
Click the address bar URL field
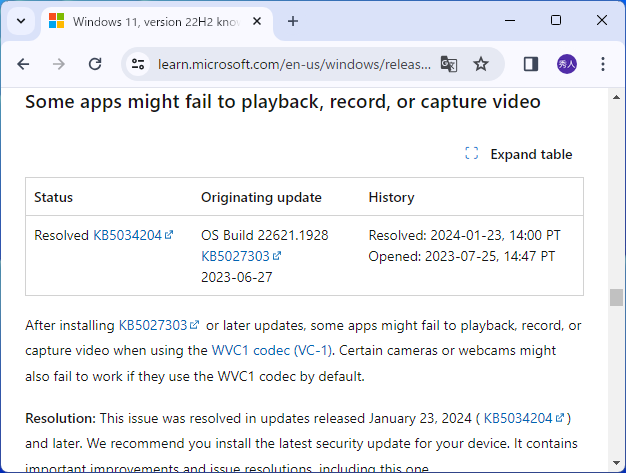295,64
